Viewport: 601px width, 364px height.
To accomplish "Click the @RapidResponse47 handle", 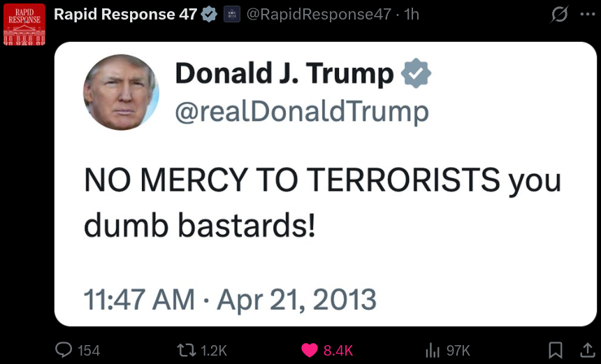I will [x=319, y=15].
